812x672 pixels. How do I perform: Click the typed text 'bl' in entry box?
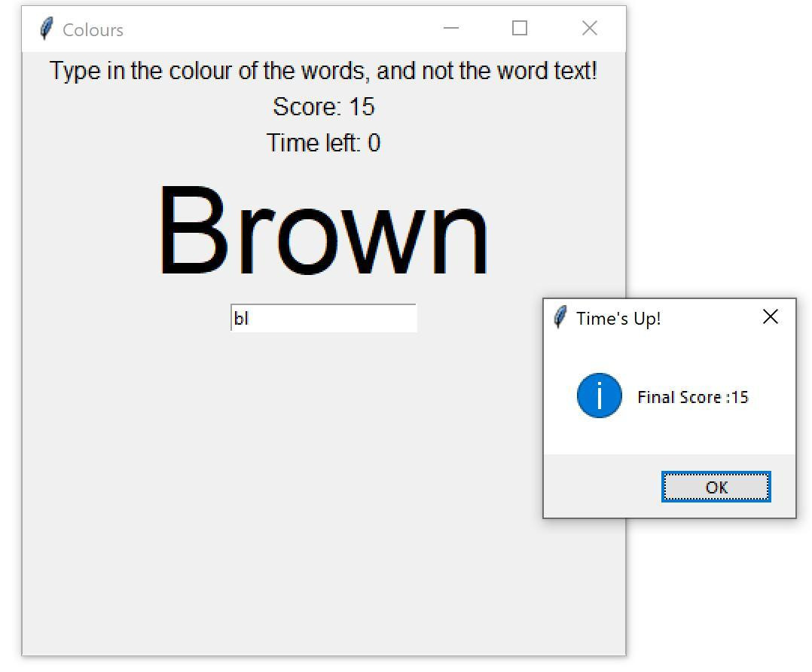coord(241,319)
